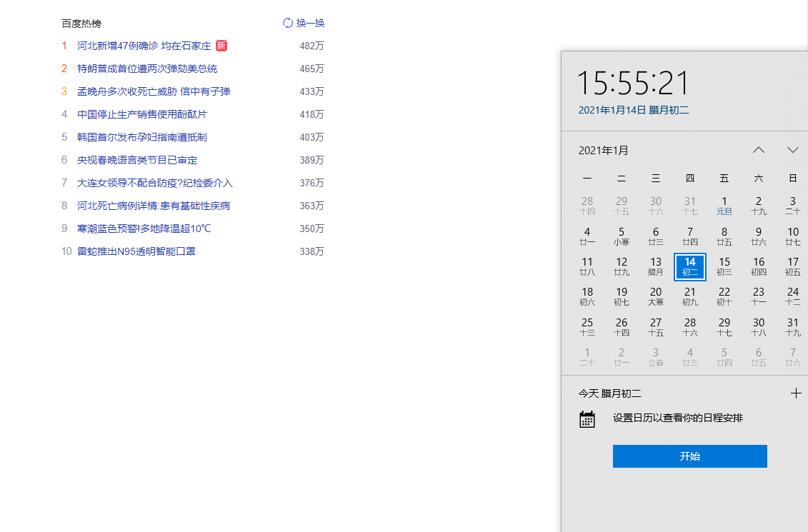Select January 22 初十 in the calendar

click(724, 296)
